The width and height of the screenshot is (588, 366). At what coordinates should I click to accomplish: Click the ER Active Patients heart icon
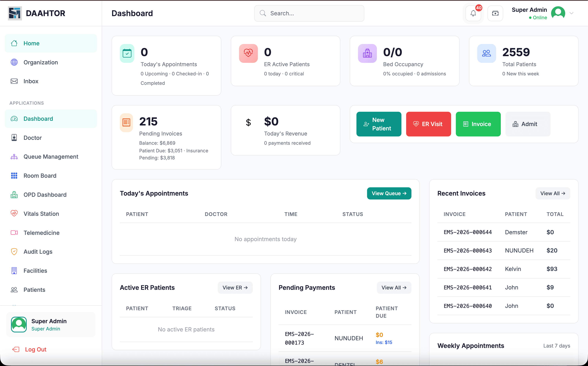pos(248,53)
